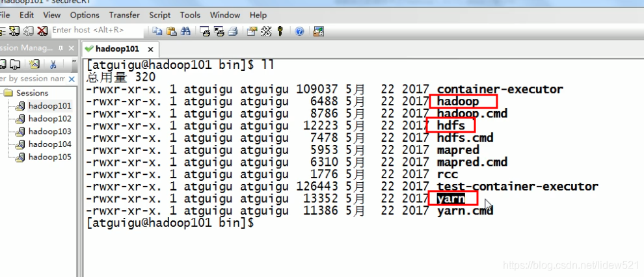Focus the Enter host input box
The image size is (644, 277).
coord(98,31)
